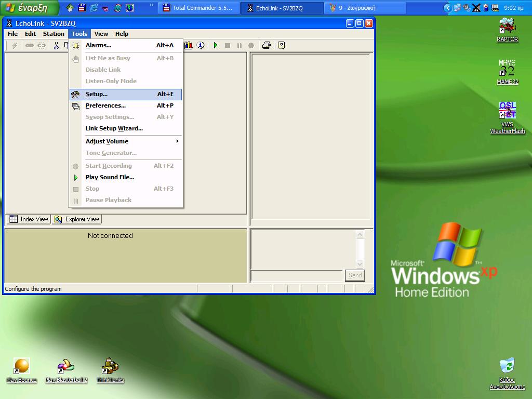
Task: Click the Tone Generator... menu entry
Action: [x=126, y=153]
